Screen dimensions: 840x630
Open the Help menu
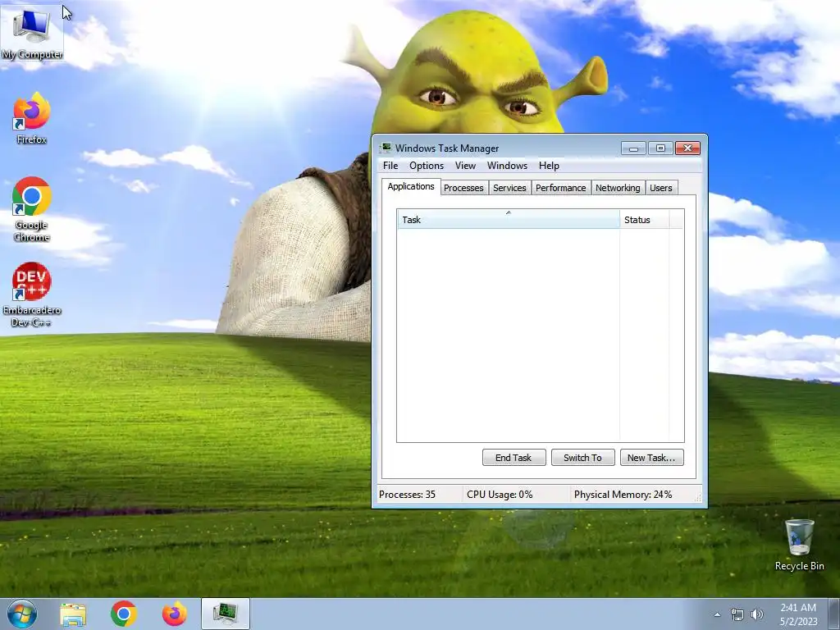pos(549,166)
